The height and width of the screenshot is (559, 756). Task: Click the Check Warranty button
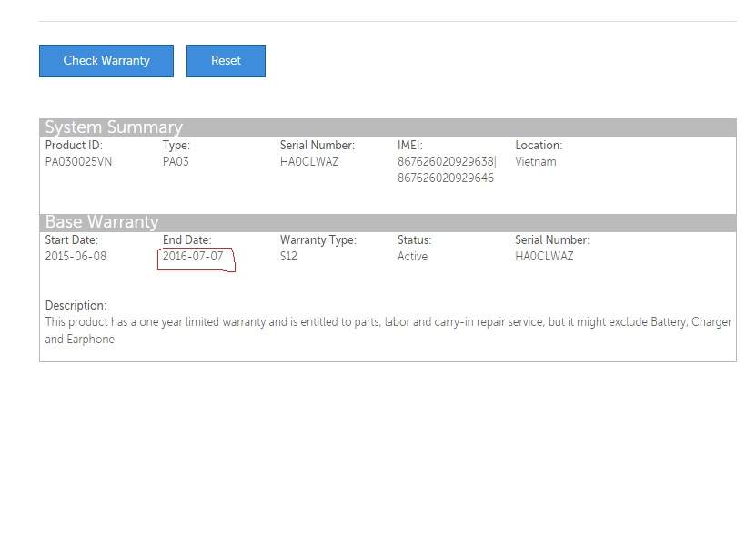[106, 61]
